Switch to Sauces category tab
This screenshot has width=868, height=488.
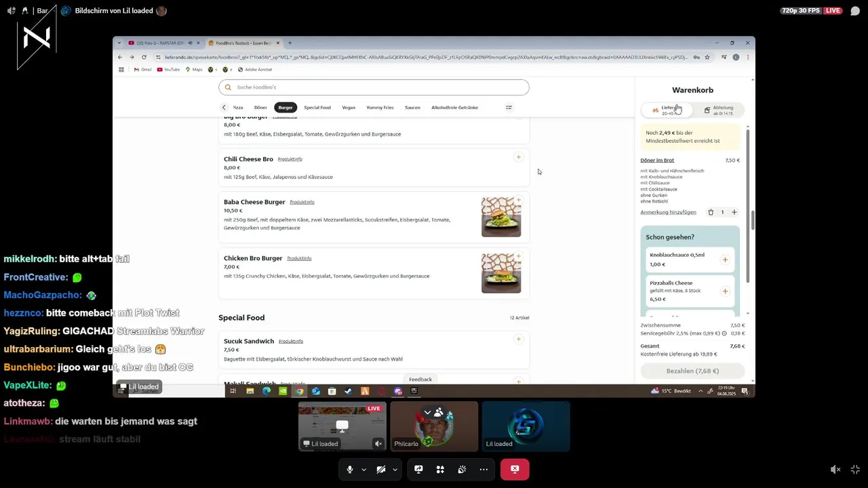tap(412, 107)
